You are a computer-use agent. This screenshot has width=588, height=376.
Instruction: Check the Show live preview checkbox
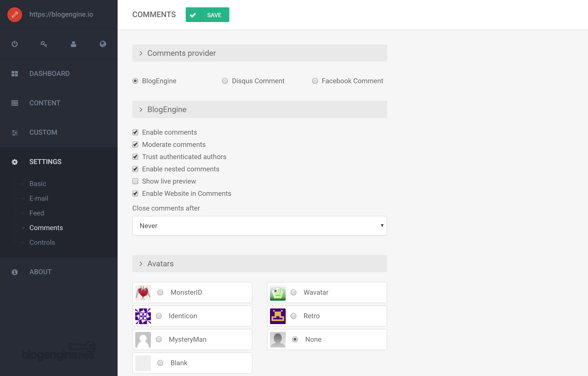pos(135,181)
